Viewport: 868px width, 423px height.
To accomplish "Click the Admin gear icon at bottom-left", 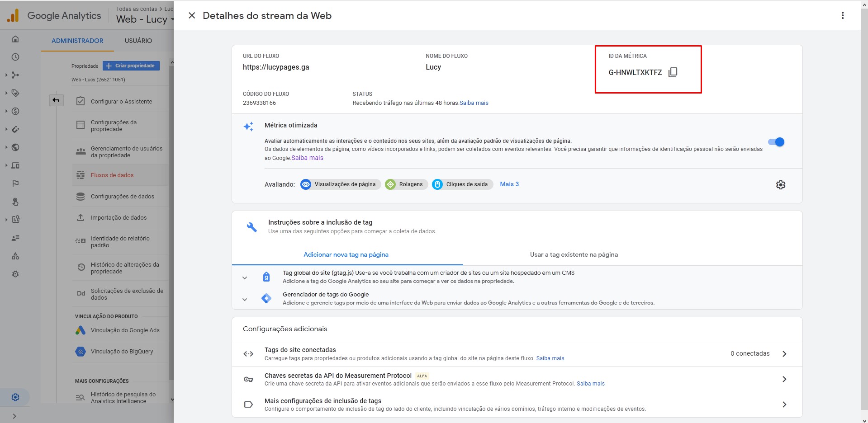I will [15, 397].
